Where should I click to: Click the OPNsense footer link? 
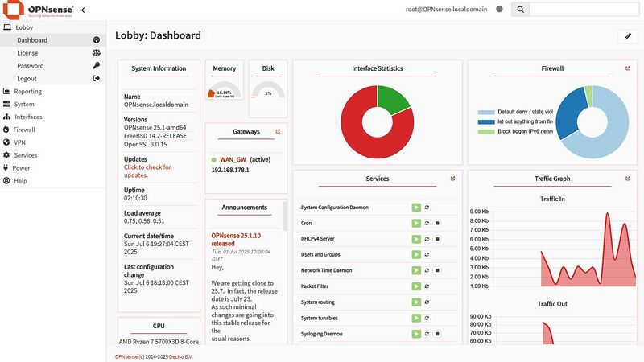pyautogui.click(x=126, y=356)
